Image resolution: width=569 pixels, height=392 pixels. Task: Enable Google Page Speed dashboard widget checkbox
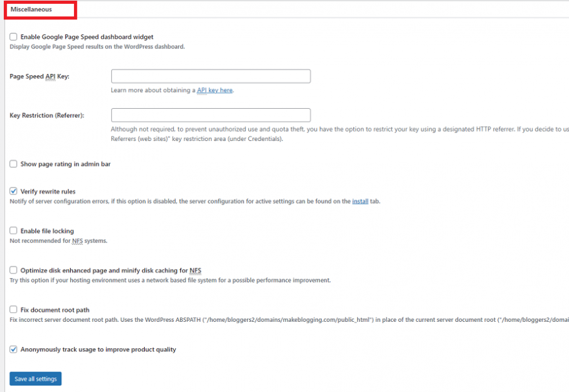14,37
